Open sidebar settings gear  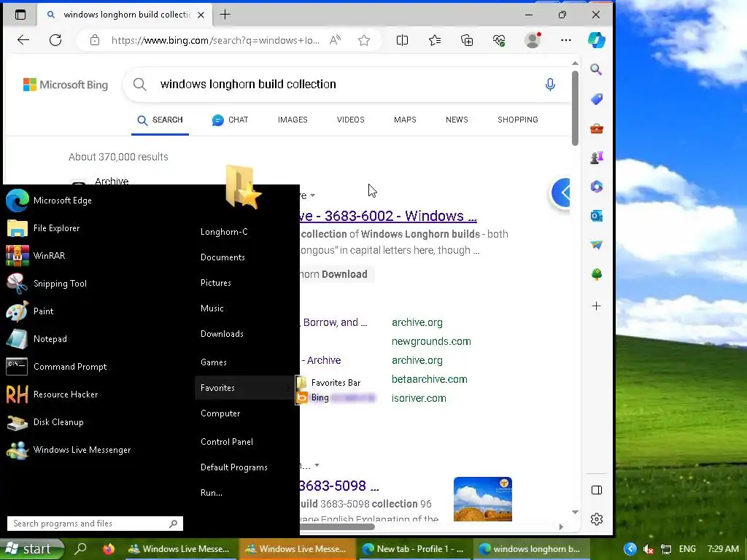tap(597, 519)
